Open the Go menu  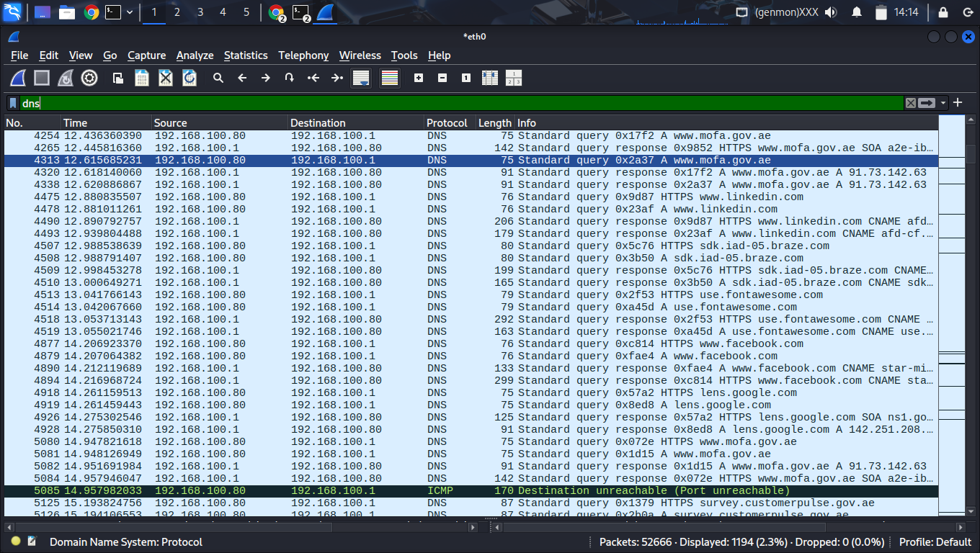tap(110, 55)
